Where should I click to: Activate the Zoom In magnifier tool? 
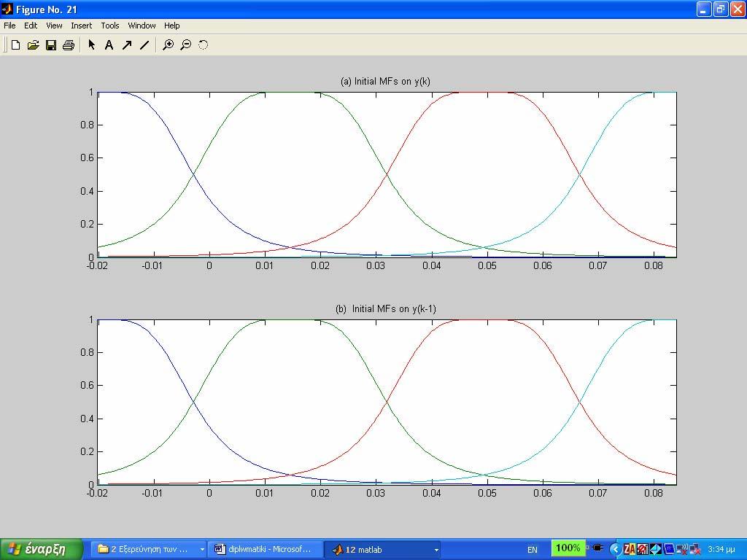coord(168,44)
